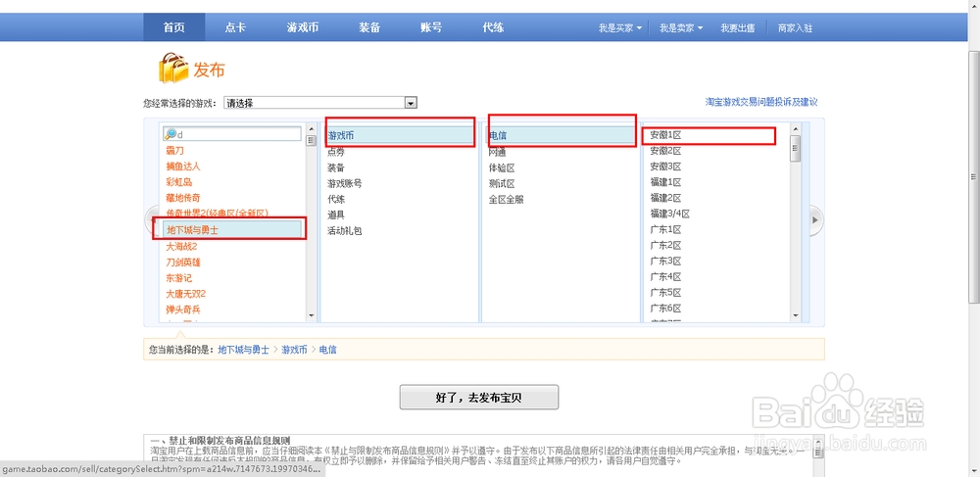The height and width of the screenshot is (477, 980).
Task: Select 电信 in the network column
Action: pyautogui.click(x=560, y=135)
